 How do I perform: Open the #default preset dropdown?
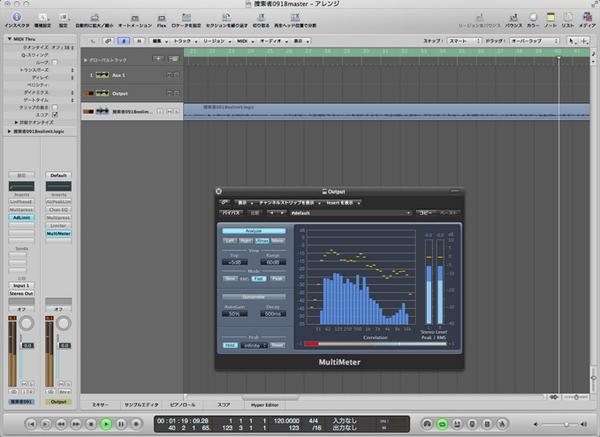[350, 213]
